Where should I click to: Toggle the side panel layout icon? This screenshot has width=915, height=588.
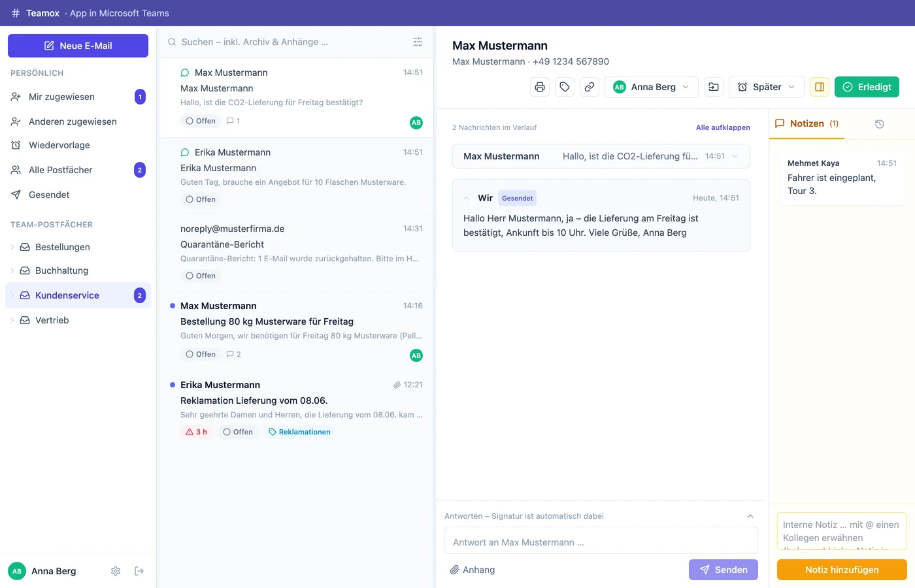point(820,87)
